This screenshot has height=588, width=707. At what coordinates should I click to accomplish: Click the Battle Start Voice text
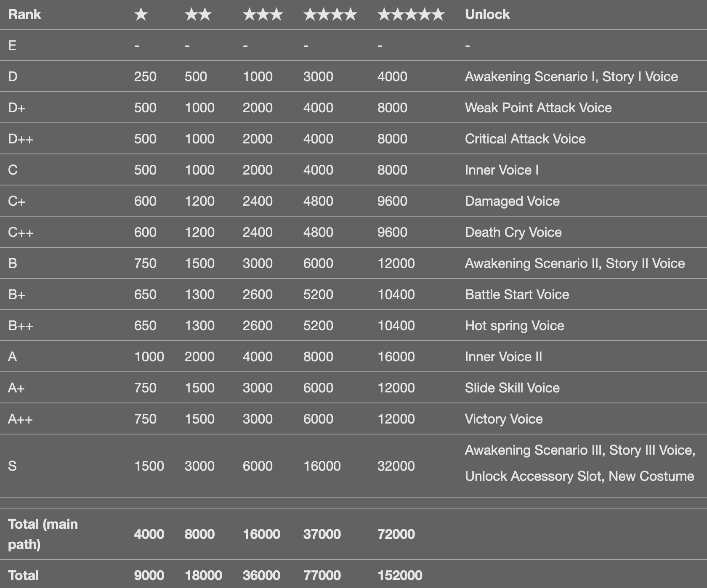(x=517, y=294)
